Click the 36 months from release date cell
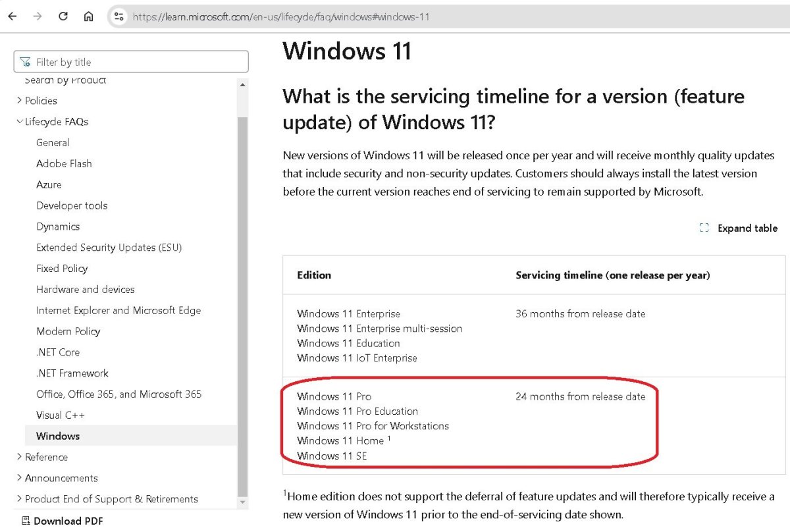This screenshot has height=532, width=790. point(581,314)
